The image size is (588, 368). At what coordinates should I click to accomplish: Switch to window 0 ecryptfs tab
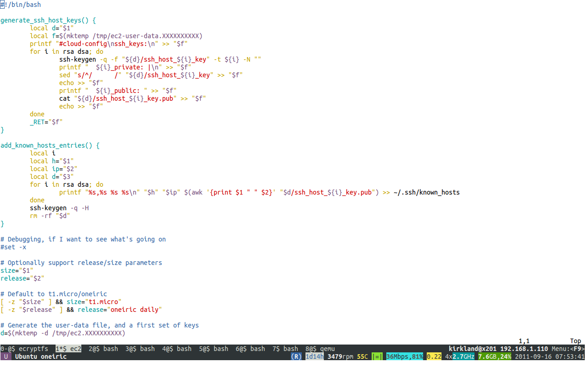(x=24, y=349)
